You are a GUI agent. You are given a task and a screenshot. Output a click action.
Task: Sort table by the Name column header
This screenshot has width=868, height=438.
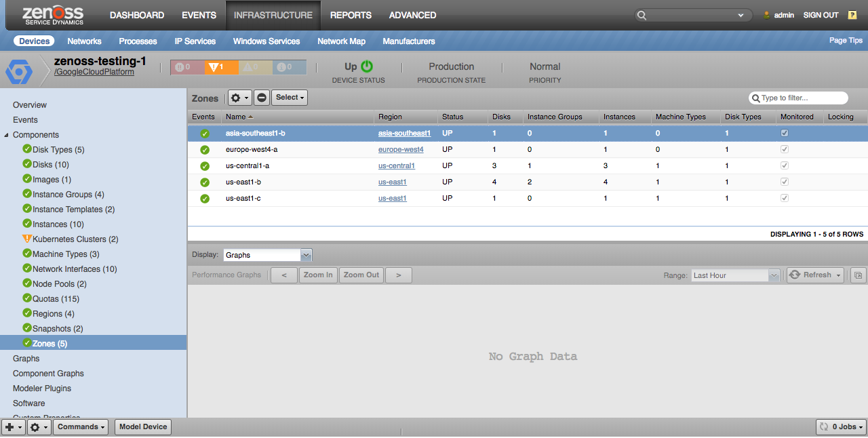pos(298,117)
